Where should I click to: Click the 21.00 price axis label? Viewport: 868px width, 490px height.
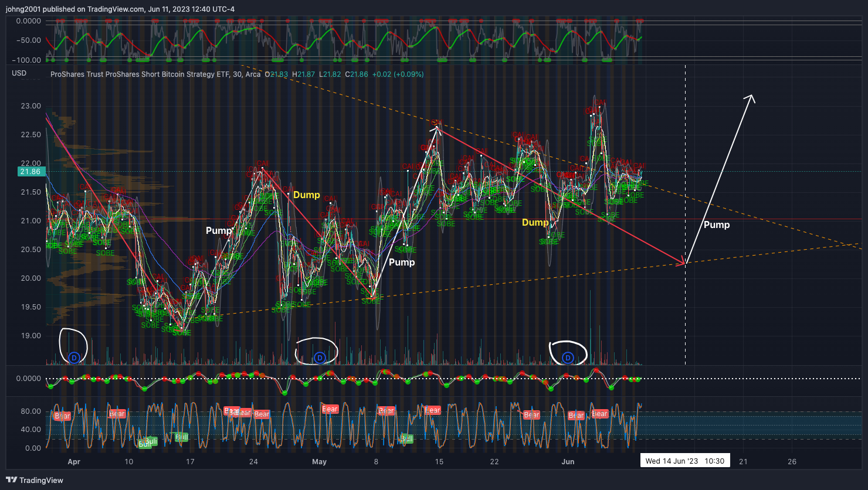click(x=31, y=221)
